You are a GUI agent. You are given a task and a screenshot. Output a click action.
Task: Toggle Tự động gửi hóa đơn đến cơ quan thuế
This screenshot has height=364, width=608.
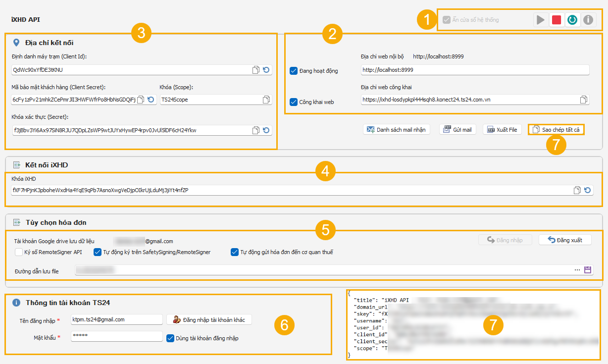[x=234, y=252]
